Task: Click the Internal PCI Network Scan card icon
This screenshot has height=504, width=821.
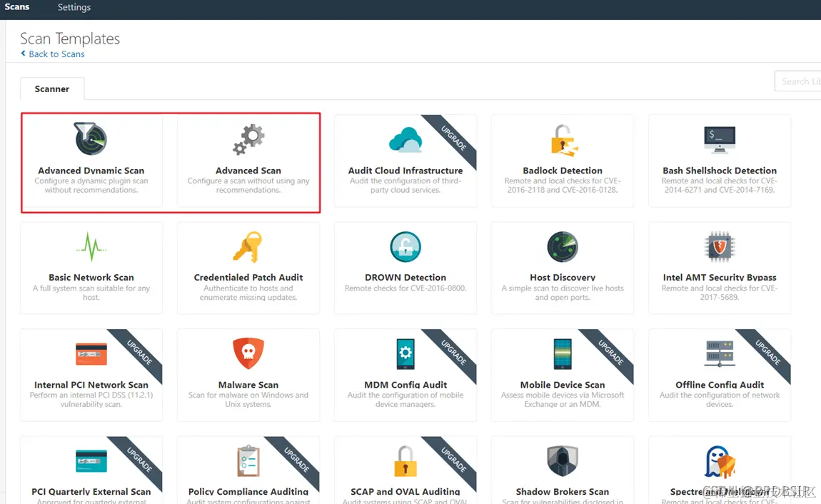Action: (91, 354)
